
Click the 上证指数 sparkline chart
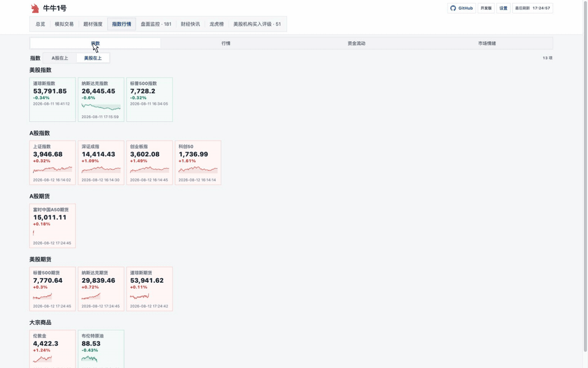(52, 170)
